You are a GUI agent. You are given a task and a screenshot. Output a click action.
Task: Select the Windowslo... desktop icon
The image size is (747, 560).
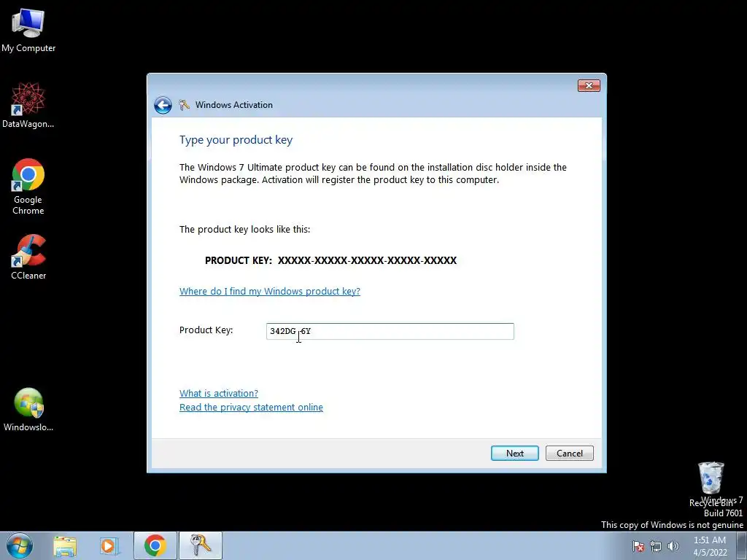28,410
